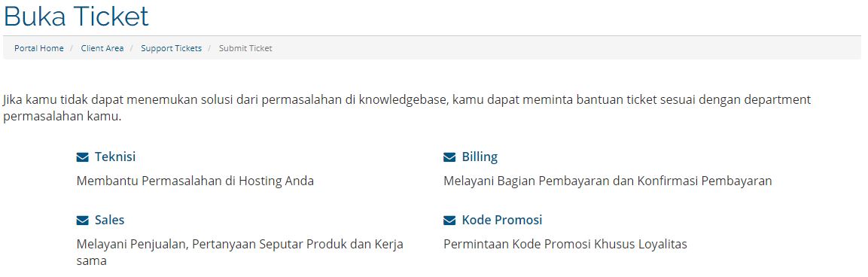Click the 'Membantu Permasalahan di Hosting Anda' description
This screenshot has height=277, width=868.
pos(195,181)
